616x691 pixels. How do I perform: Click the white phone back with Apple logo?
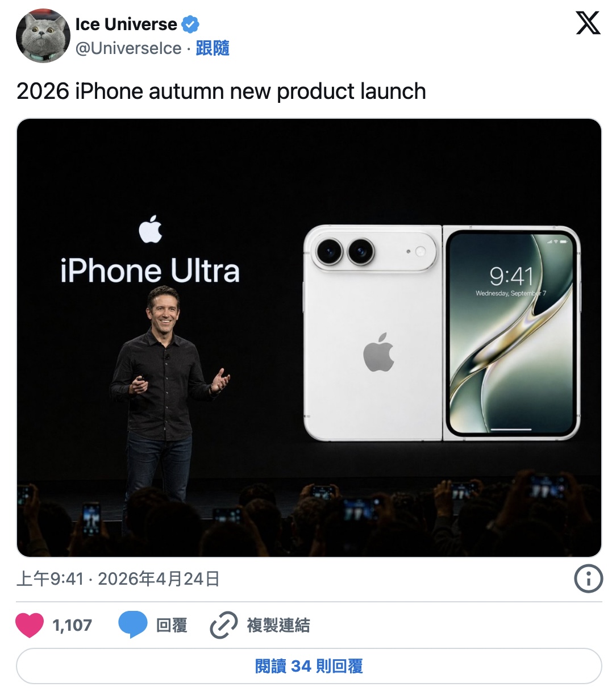coord(373,333)
